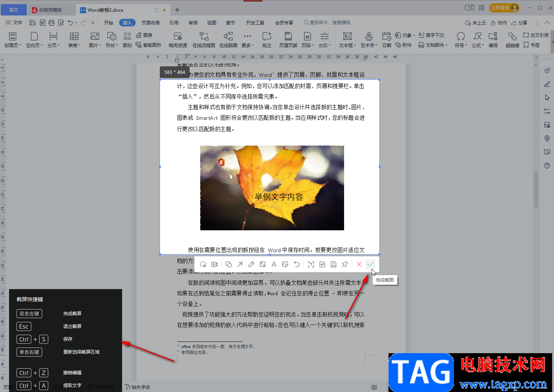Select the arrow annotation tool
554x392 pixels.
[240, 264]
